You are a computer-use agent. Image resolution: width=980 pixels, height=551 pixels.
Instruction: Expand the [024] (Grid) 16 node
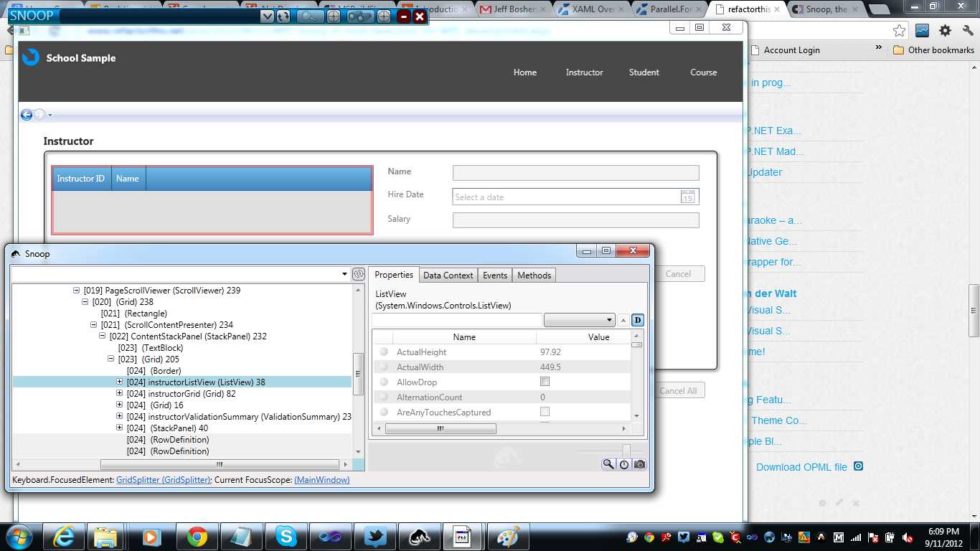(x=120, y=405)
